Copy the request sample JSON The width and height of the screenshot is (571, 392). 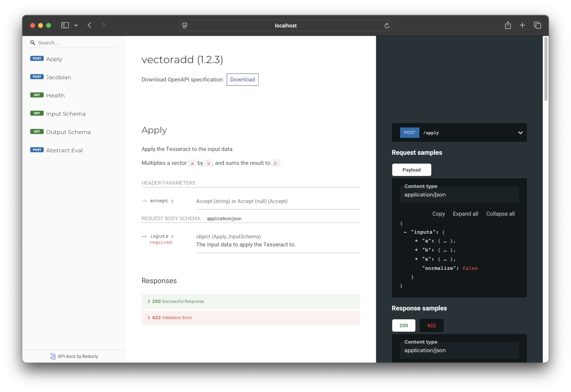tap(439, 214)
